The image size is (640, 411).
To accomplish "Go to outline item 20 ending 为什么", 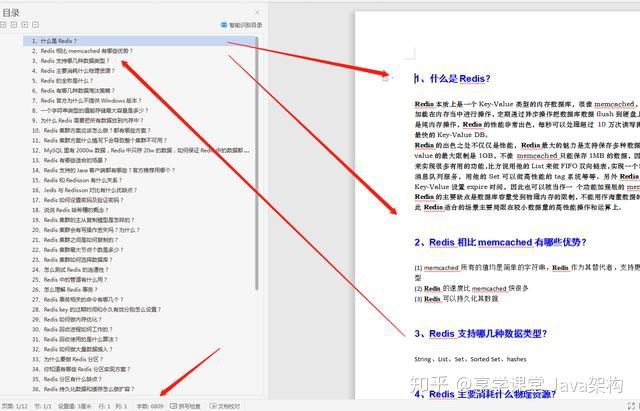I will click(86, 230).
